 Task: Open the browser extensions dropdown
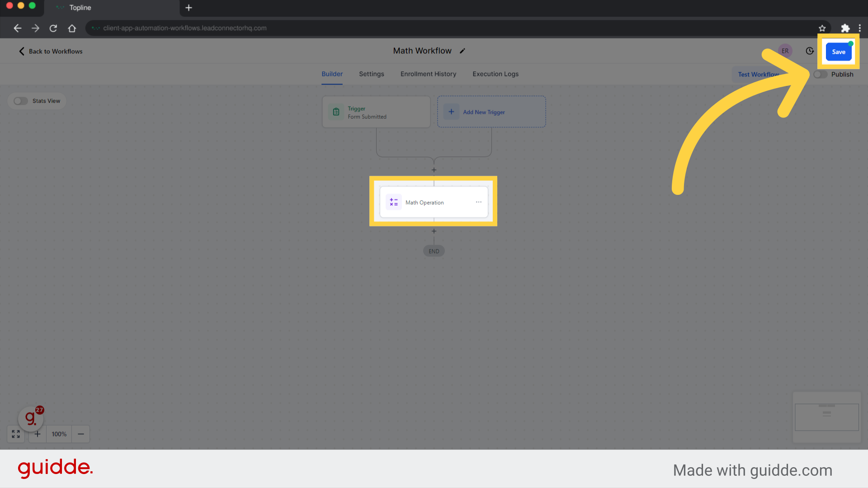[x=845, y=28]
